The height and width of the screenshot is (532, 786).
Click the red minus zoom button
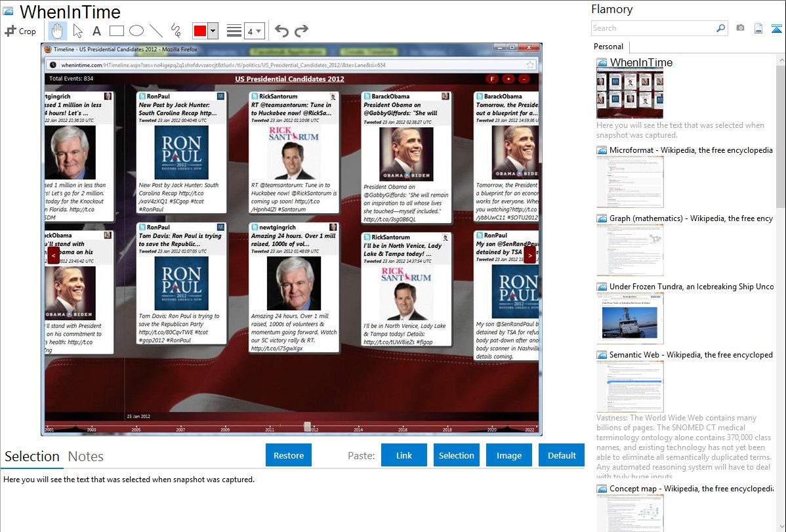[524, 79]
